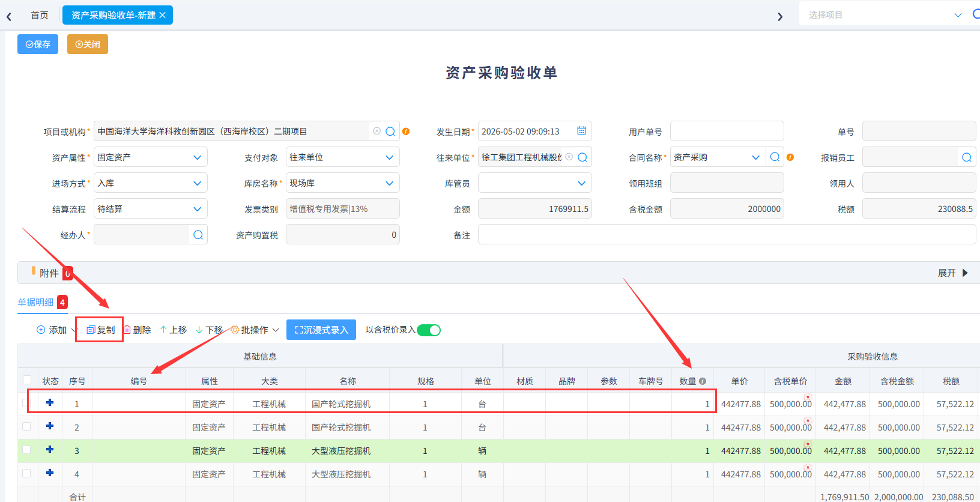980x502 pixels.
Task: Click the 复制 toolbar button
Action: (100, 330)
